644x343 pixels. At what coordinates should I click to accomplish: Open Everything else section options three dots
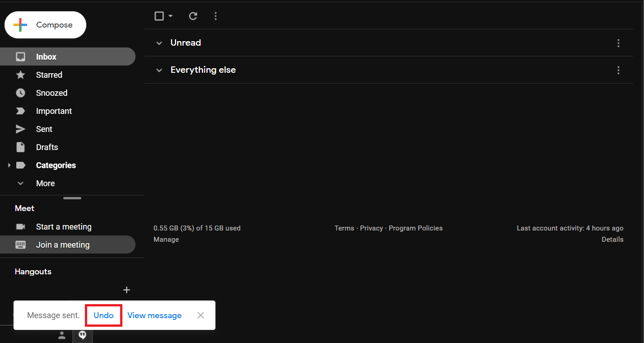click(x=618, y=70)
